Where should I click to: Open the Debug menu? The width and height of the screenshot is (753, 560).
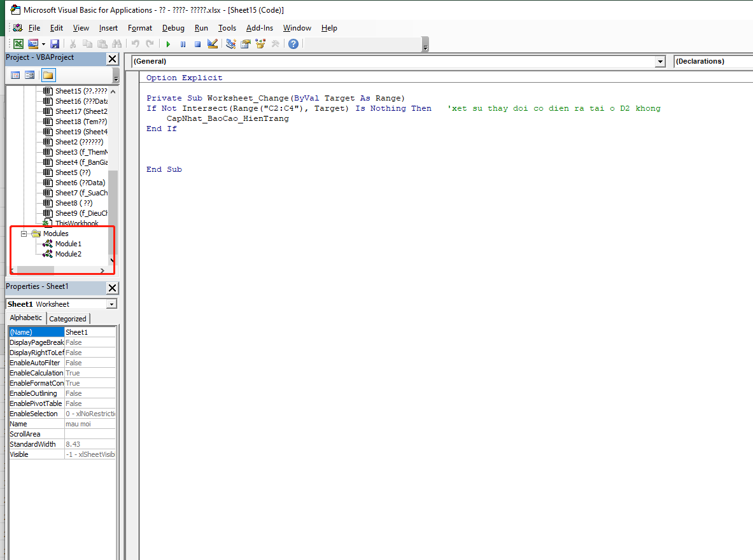173,28
